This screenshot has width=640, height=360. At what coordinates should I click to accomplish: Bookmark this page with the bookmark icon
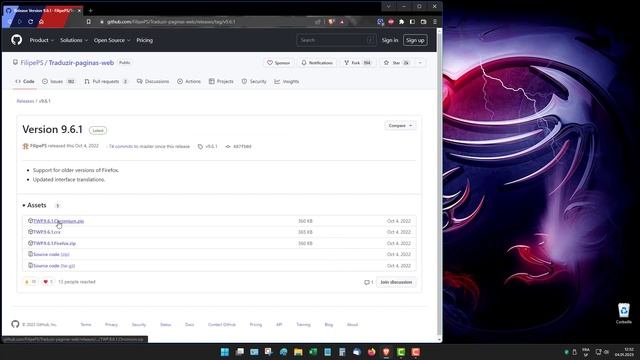click(x=89, y=22)
